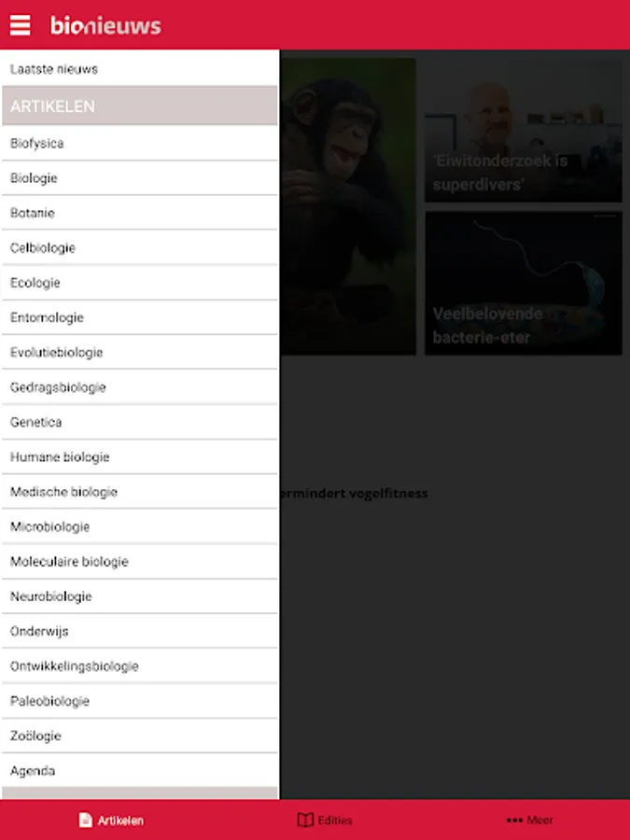This screenshot has width=630, height=840.
Task: Open the chimpanzee article thumbnail
Action: click(348, 206)
